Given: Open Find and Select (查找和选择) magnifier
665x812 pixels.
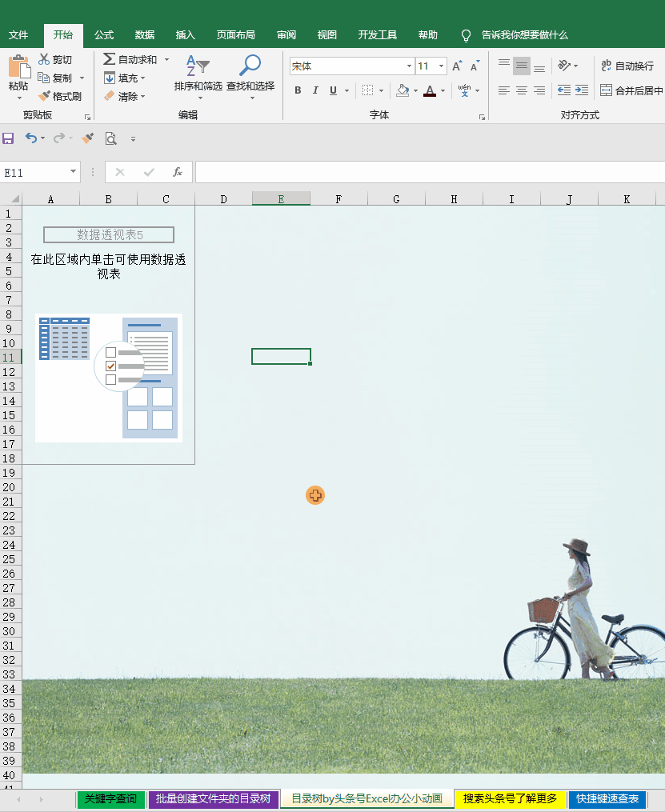Looking at the screenshot, I should pos(250,67).
